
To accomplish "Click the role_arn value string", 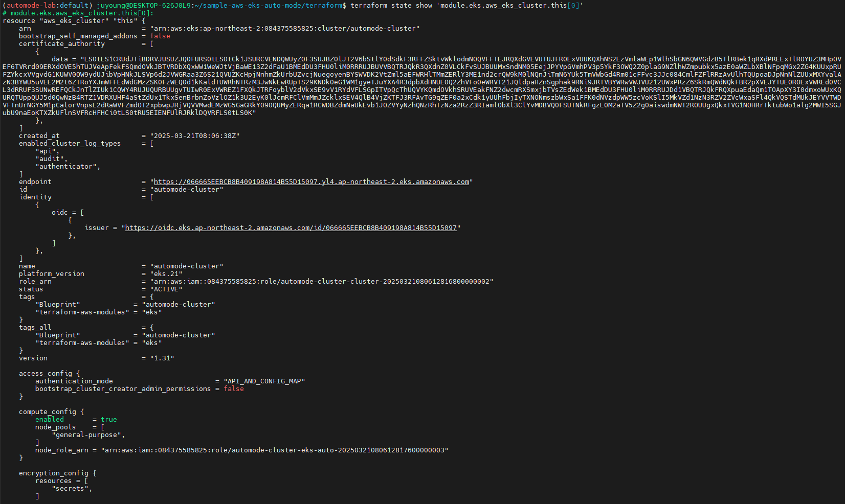I will (322, 282).
